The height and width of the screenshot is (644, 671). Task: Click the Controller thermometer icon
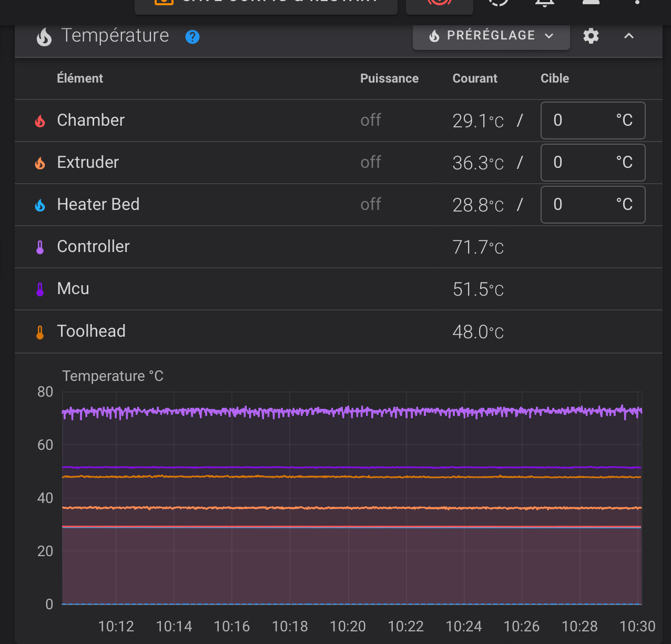[40, 247]
